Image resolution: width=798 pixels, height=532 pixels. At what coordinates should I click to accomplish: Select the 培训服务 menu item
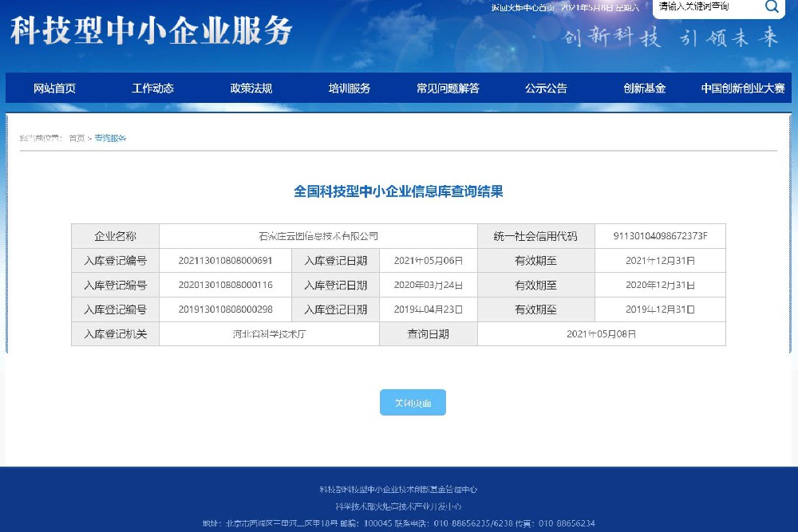pyautogui.click(x=350, y=89)
